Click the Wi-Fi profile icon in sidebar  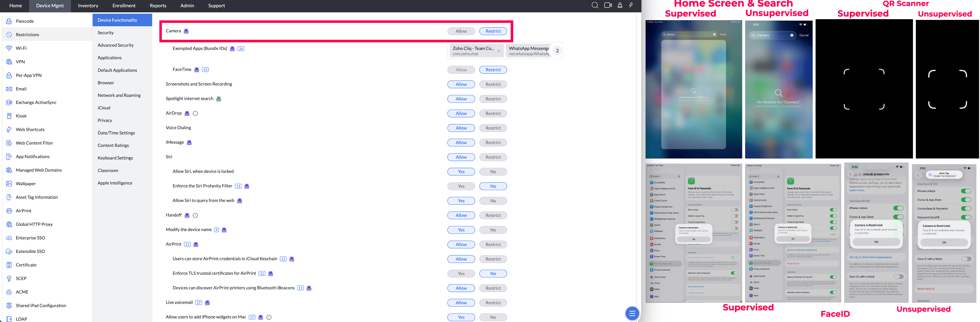tap(9, 48)
